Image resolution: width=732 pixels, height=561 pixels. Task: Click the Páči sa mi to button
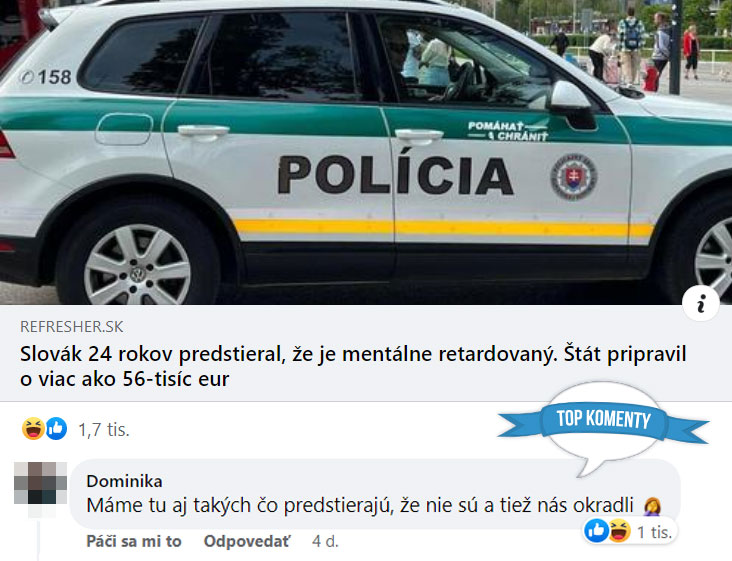pos(134,541)
